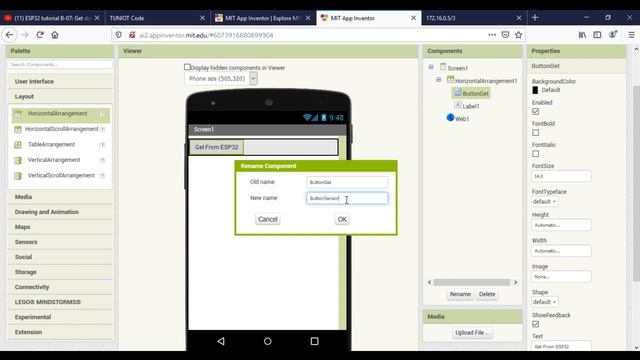Expand the User Interface palette section
This screenshot has width=640, height=360.
pyautogui.click(x=60, y=81)
